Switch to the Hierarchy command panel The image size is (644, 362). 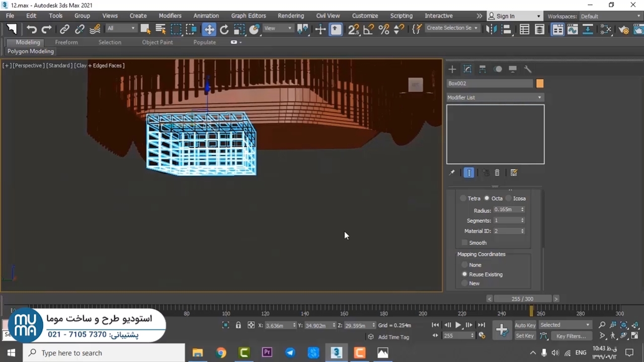tap(482, 69)
